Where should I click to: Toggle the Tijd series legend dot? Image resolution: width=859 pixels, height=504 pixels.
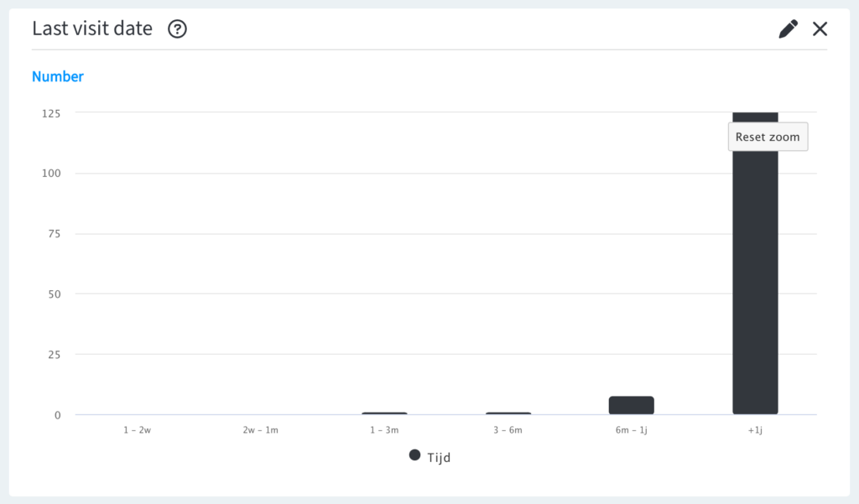(414, 455)
